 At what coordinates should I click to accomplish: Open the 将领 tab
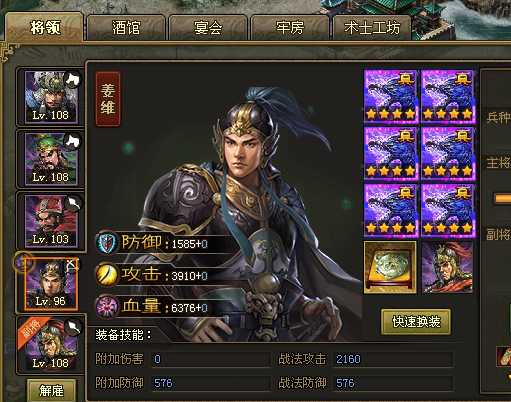point(45,28)
